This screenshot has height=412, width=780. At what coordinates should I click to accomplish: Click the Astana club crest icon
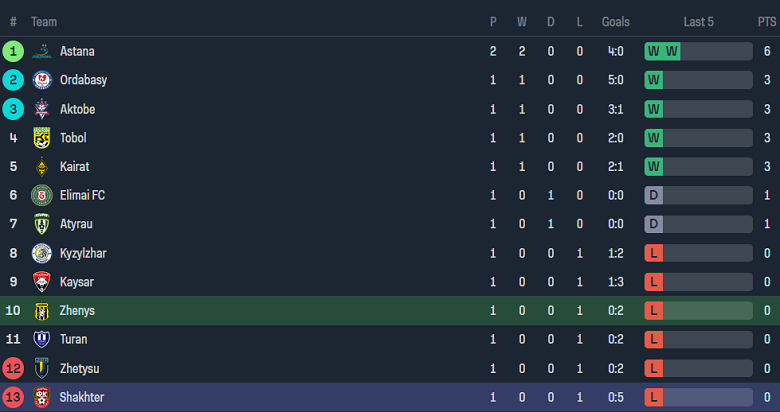pos(42,51)
